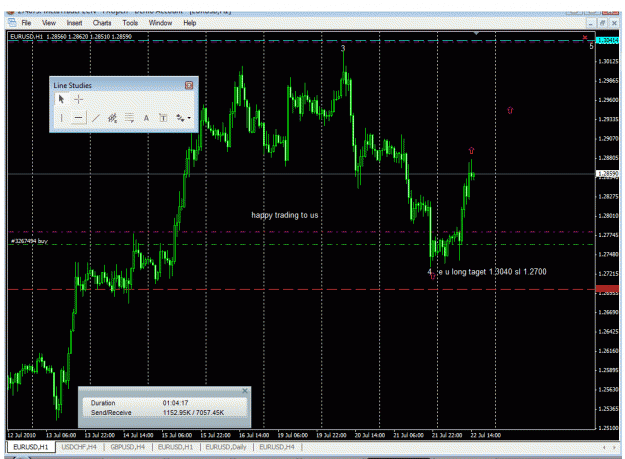Close the Line Studies toolbar

point(189,85)
